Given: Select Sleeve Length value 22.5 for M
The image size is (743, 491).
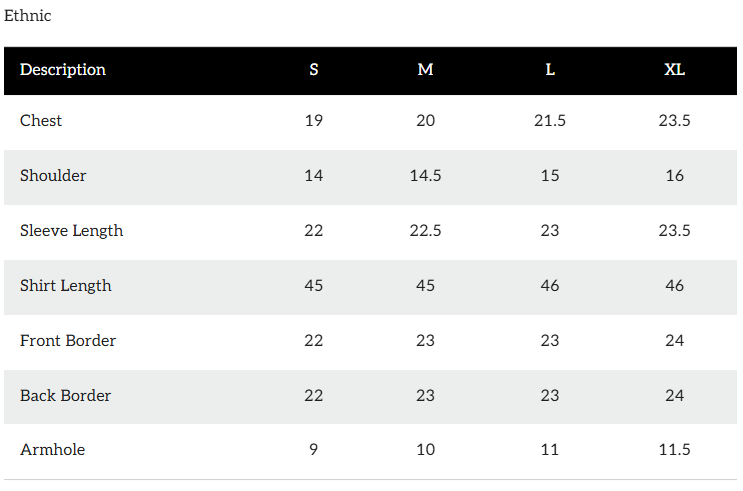Looking at the screenshot, I should coord(425,231).
